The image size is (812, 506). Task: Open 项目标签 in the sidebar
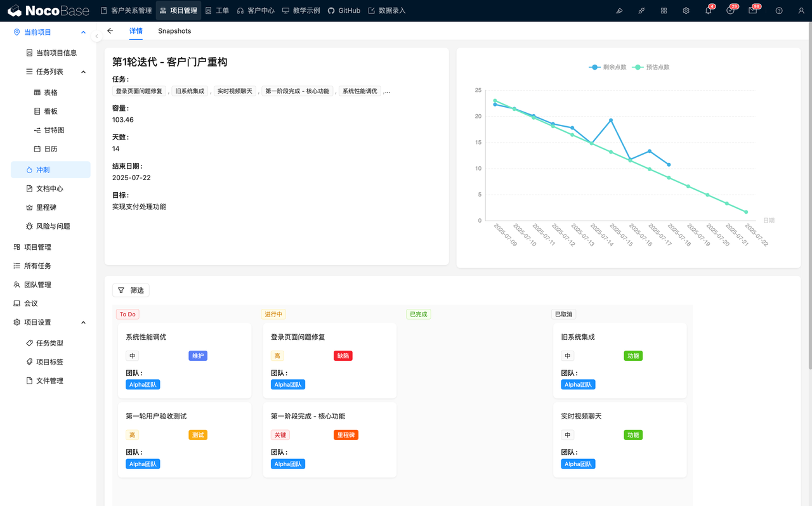[x=51, y=362]
